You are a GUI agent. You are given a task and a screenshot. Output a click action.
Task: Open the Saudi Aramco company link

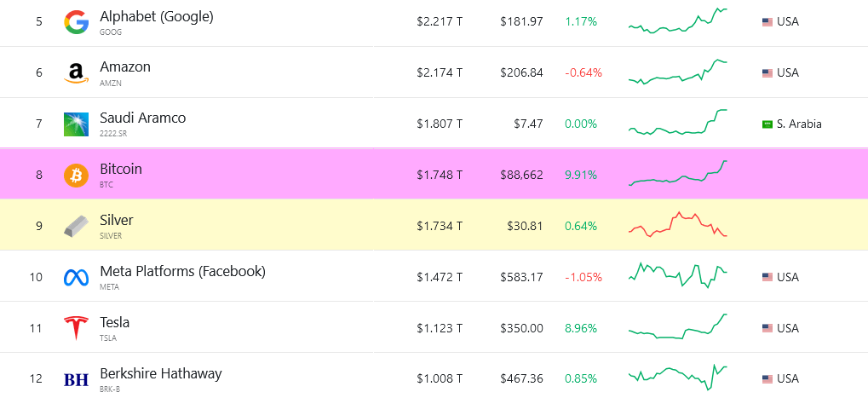click(x=142, y=118)
